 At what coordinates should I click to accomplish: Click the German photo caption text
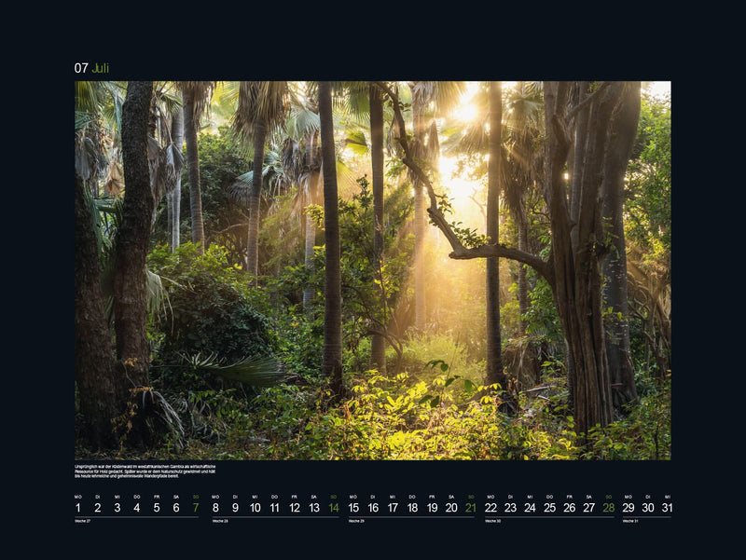[x=145, y=471]
